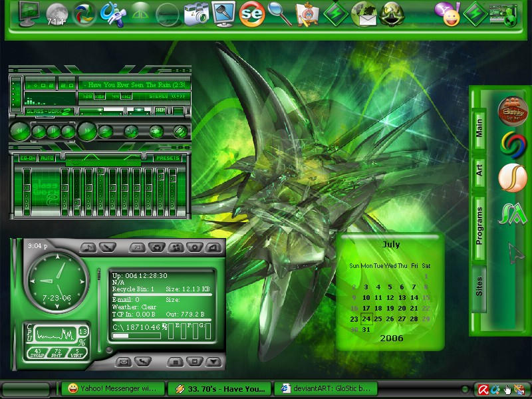
Task: Open the equalizer PRESETS menu
Action: [168, 158]
